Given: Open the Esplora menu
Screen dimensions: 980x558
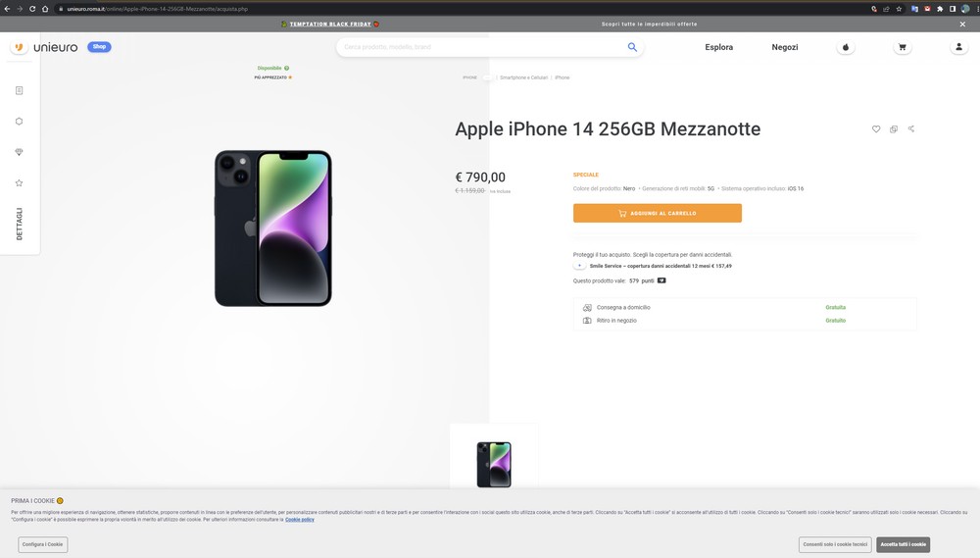Looking at the screenshot, I should [x=718, y=47].
